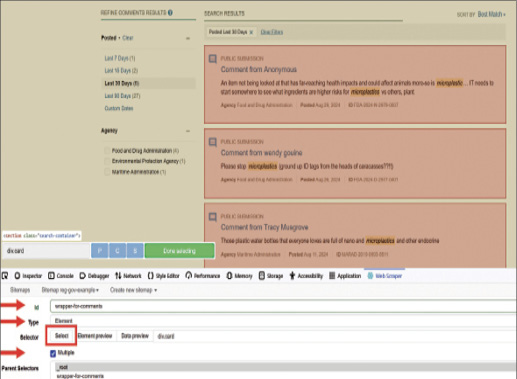This screenshot has height=379, width=517.
Task: Click the Element preview button
Action: click(x=95, y=336)
